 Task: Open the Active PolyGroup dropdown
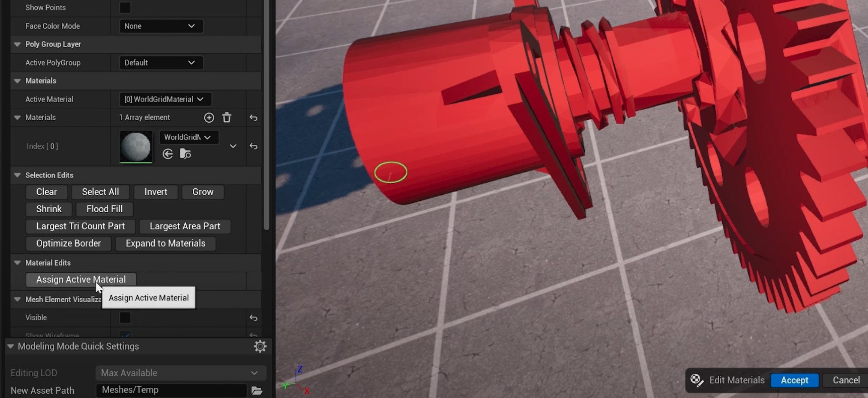[x=160, y=63]
